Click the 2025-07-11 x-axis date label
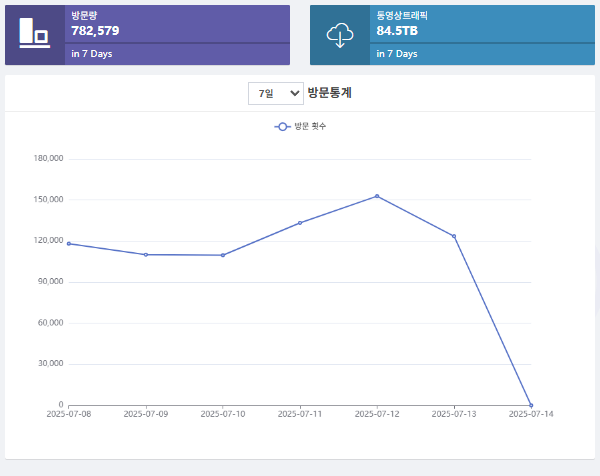The width and height of the screenshot is (600, 476). coord(300,413)
